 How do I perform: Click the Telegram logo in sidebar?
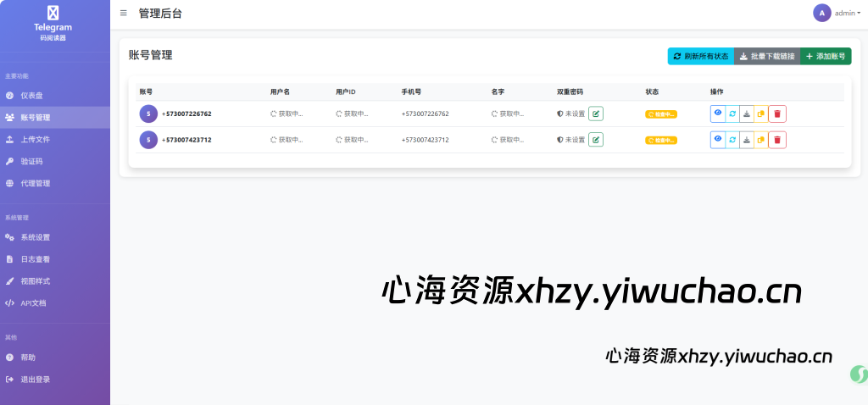click(x=53, y=13)
